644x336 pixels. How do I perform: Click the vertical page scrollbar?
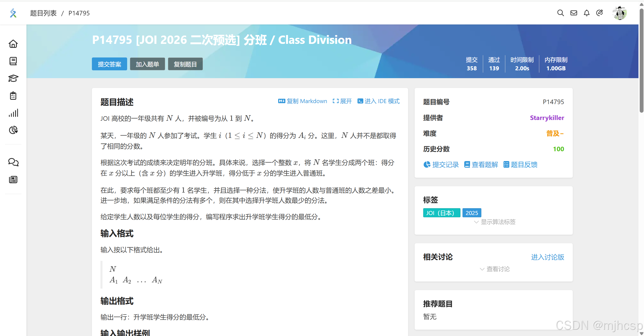[x=641, y=60]
